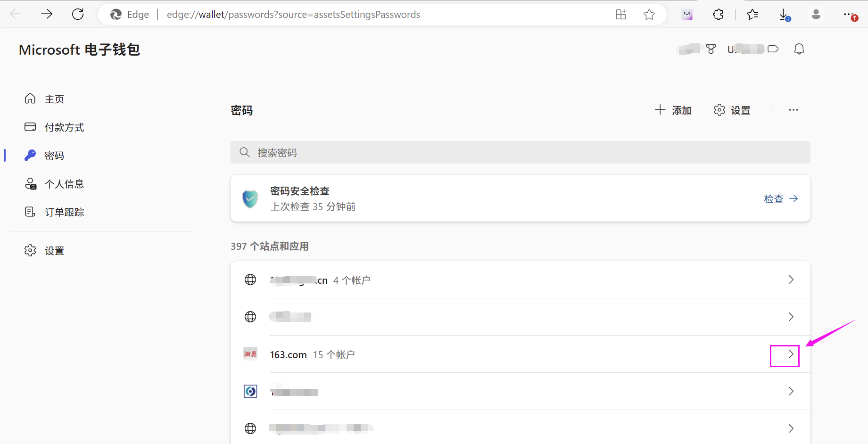Add page to favorites with star icon
This screenshot has width=868, height=444.
(x=649, y=15)
